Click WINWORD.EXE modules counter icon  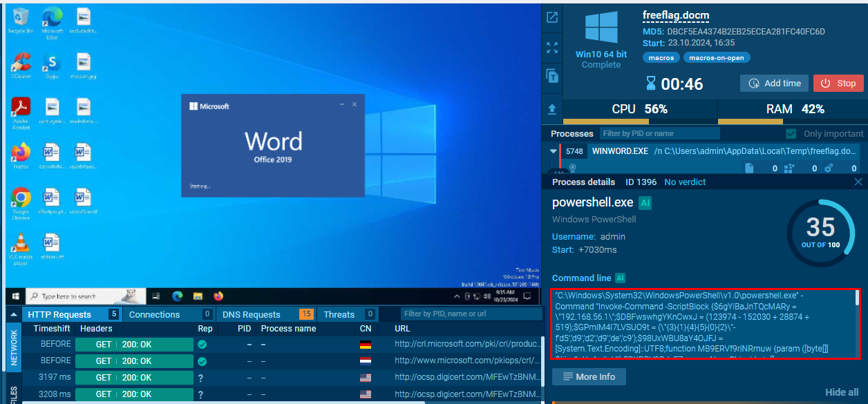(x=789, y=168)
